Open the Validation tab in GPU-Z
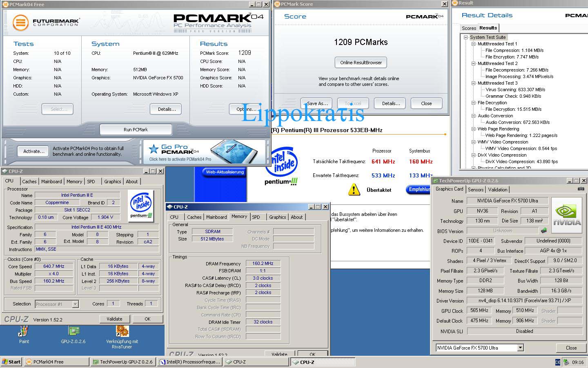The width and height of the screenshot is (588, 368). click(x=498, y=190)
